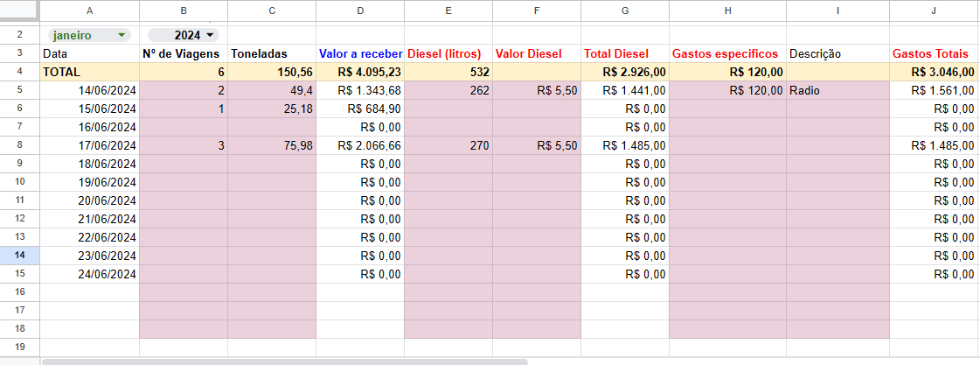Click the 'Data' header cell
Viewport: 980px width, 365px height.
[x=90, y=54]
